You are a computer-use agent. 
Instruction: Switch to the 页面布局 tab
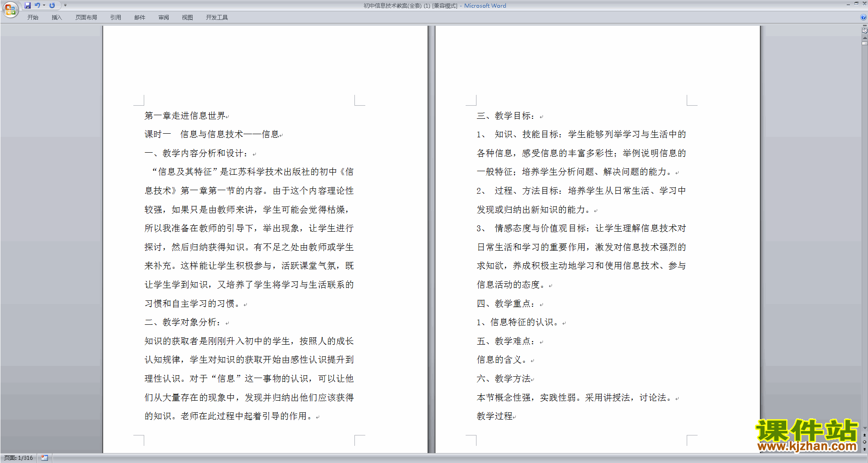pos(86,18)
